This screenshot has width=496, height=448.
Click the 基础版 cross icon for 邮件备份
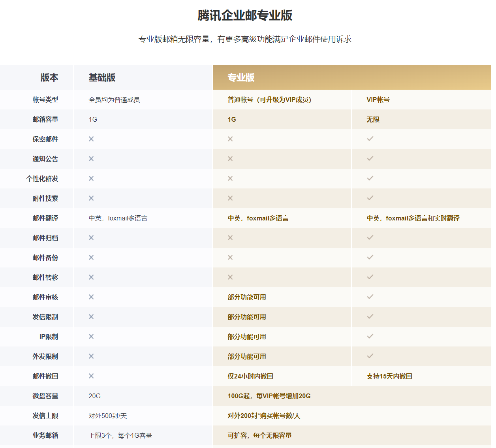click(x=91, y=257)
